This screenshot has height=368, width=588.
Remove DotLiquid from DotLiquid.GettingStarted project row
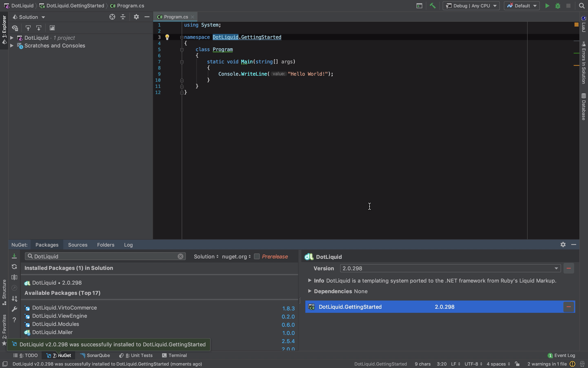(x=569, y=307)
